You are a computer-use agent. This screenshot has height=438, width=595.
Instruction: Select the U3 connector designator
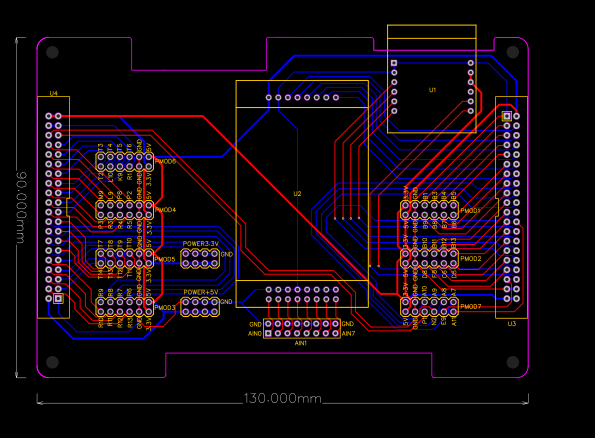512,324
